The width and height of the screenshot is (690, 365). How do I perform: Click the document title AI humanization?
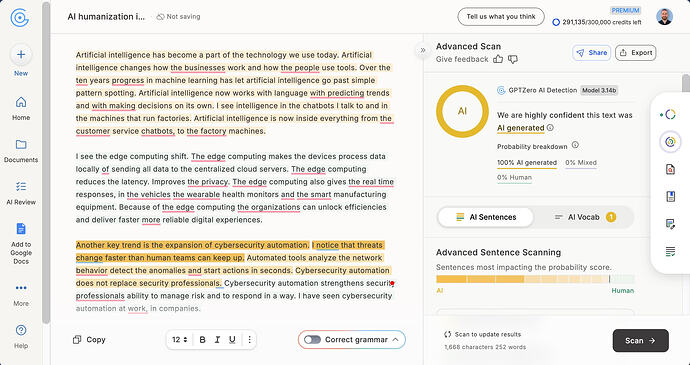point(106,17)
